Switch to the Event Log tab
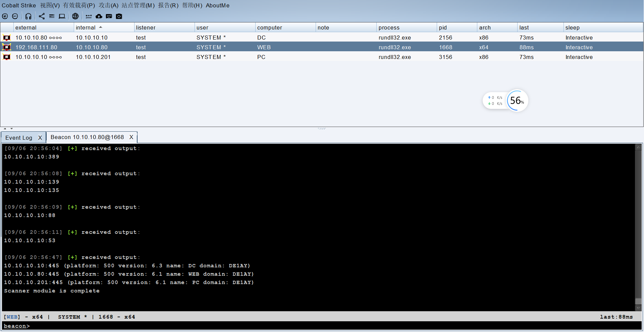644x332 pixels. [19, 138]
